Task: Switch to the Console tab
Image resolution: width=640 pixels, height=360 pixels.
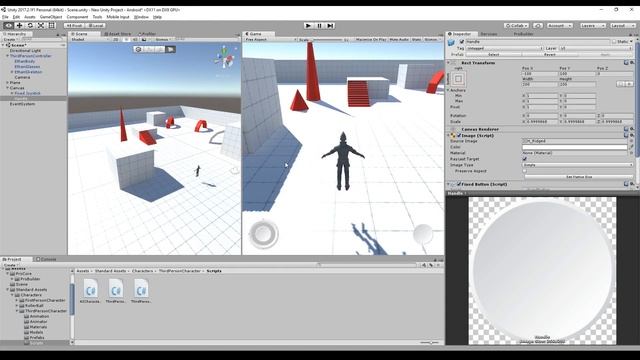Action: pos(46,259)
